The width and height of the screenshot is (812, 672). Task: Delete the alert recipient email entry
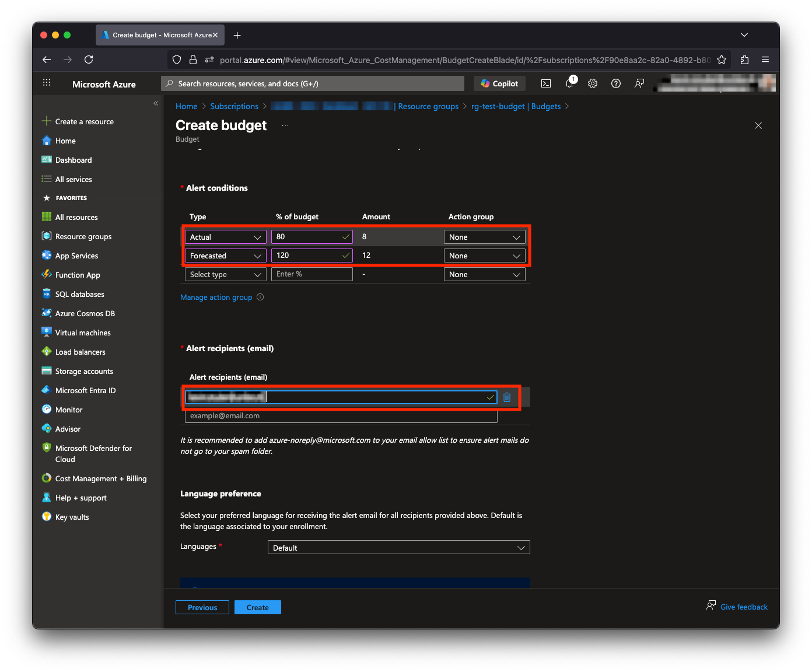[x=507, y=397]
